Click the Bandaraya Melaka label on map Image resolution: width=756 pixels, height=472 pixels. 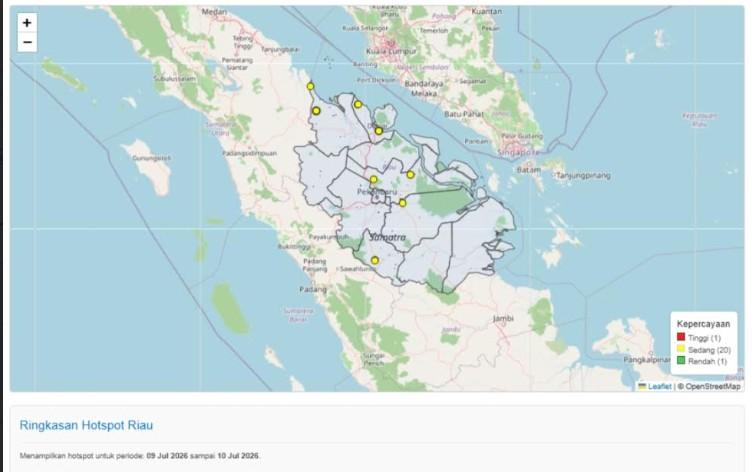[x=424, y=89]
